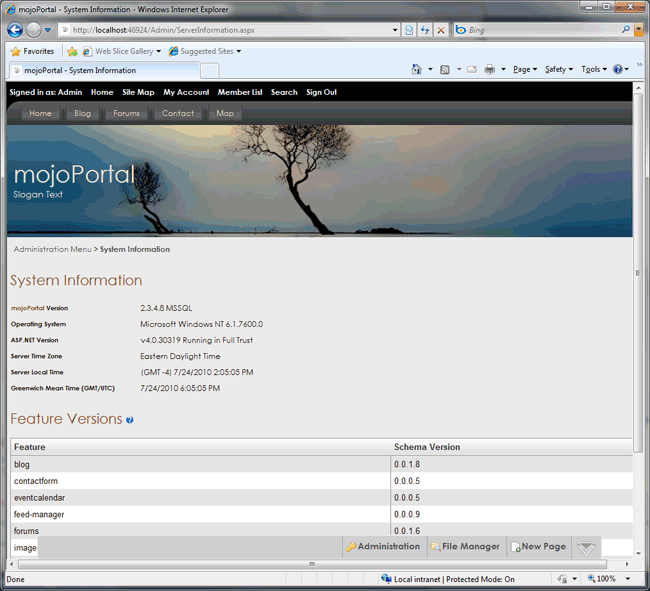Click the Sign Out link
Image resolution: width=650 pixels, height=591 pixels.
(321, 92)
